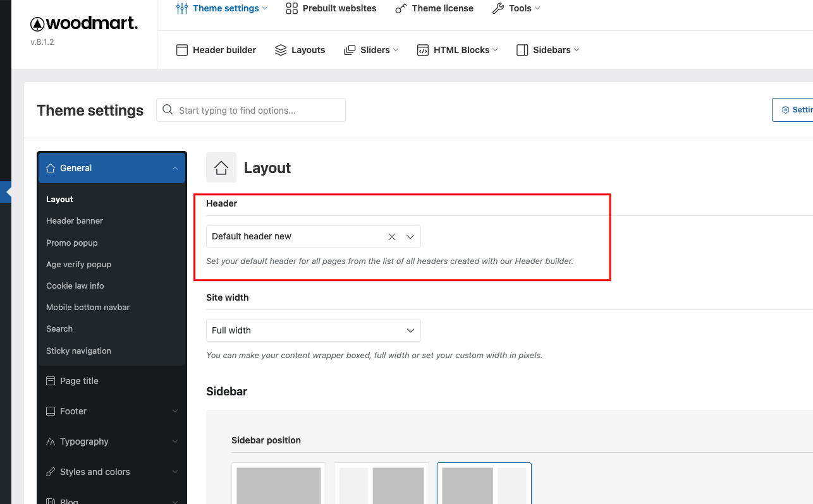Screen dimensions: 813x504
Task: Collapse the WordPress admin menu arrow
Action: (8, 192)
